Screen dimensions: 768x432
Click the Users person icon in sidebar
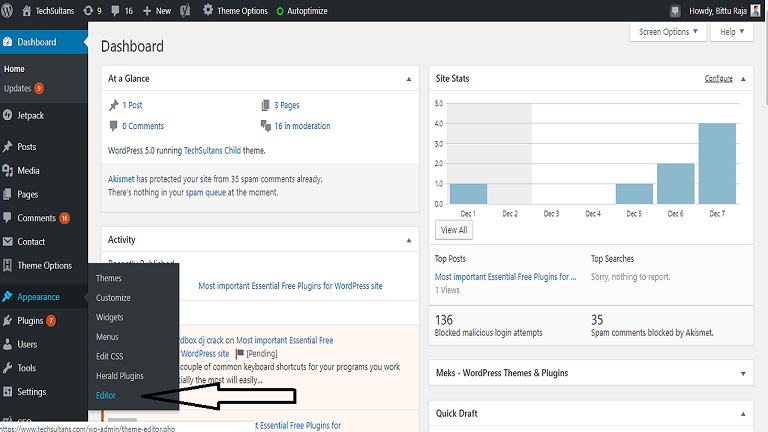(7, 344)
